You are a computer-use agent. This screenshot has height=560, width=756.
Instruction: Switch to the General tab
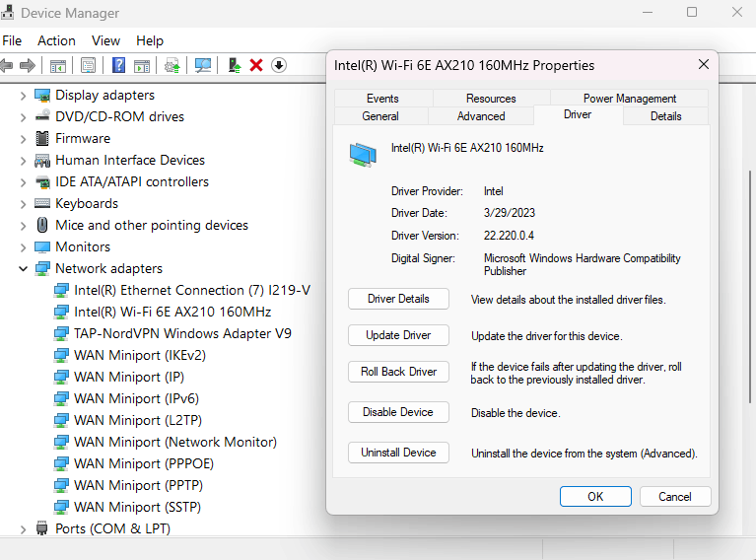(x=380, y=116)
